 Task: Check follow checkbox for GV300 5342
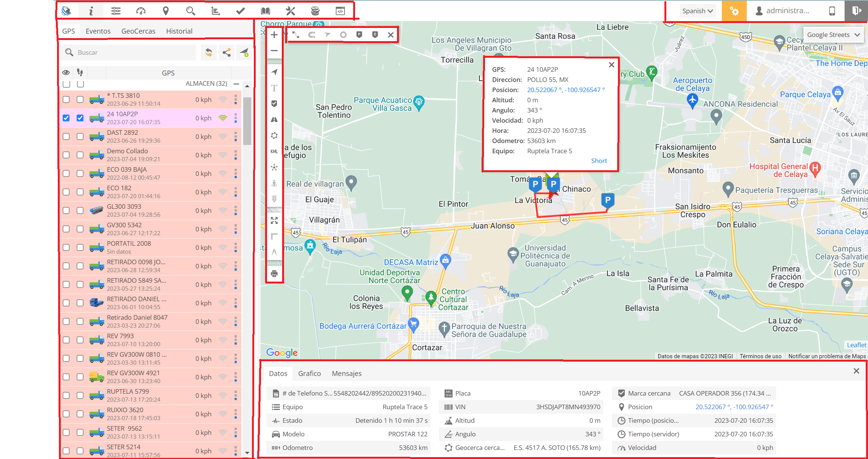point(80,229)
